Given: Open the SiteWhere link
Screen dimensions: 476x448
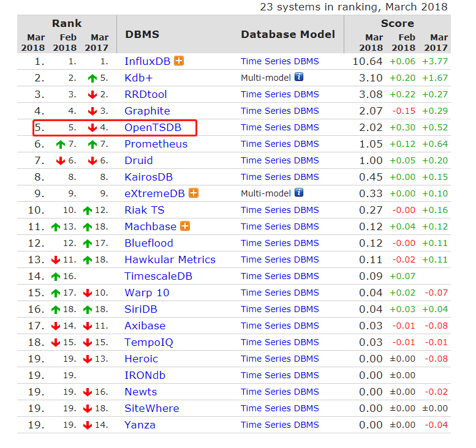Looking at the screenshot, I should click(152, 409).
